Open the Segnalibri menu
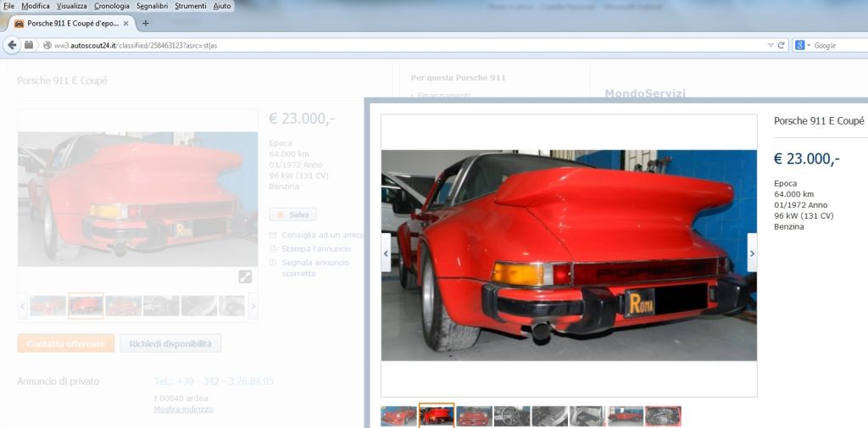 coord(152,6)
